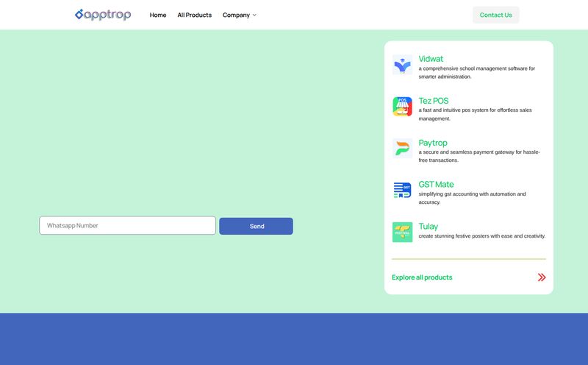Select the Tulay title link

tap(428, 226)
